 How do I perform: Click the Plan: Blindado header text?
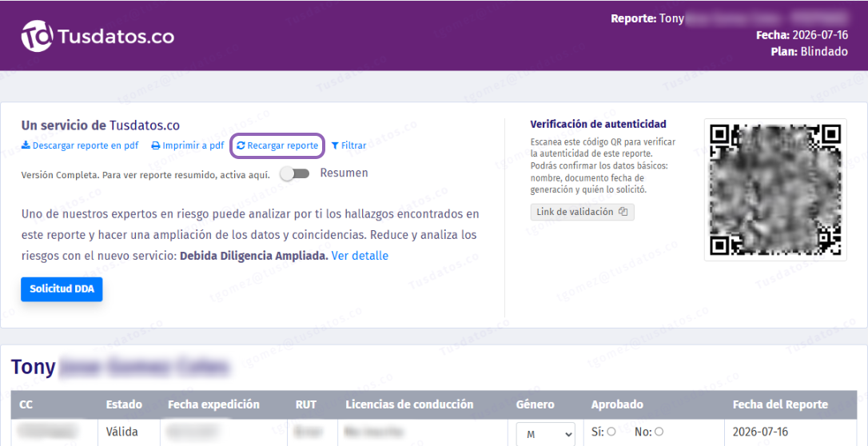pos(809,52)
